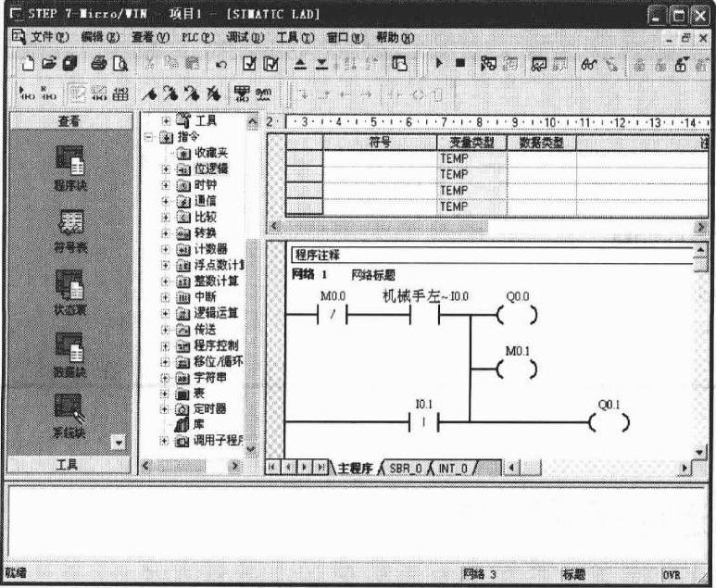
Task: Open Status Chart in the view bar
Action: [x=70, y=293]
